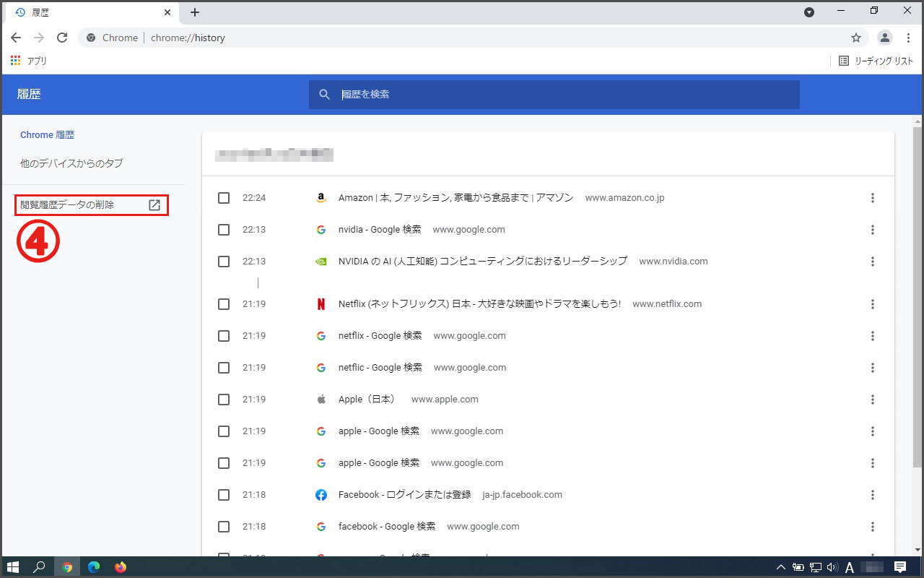Click the Chrome icon in the taskbar

point(67,567)
